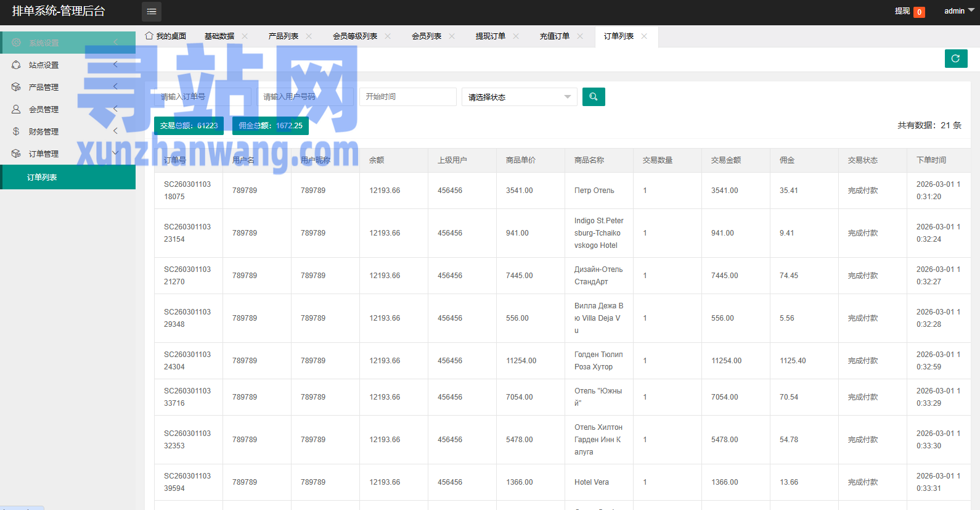This screenshot has width=980, height=510.
Task: Close the 会员列表 tab
Action: coord(452,36)
